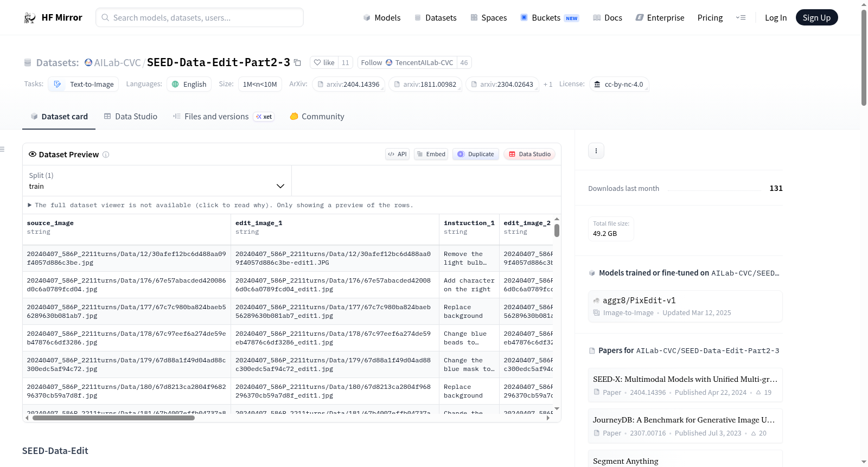Viewport: 868px width, 467px height.
Task: Click the AILab-CVC organization avatar
Action: pyautogui.click(x=88, y=62)
